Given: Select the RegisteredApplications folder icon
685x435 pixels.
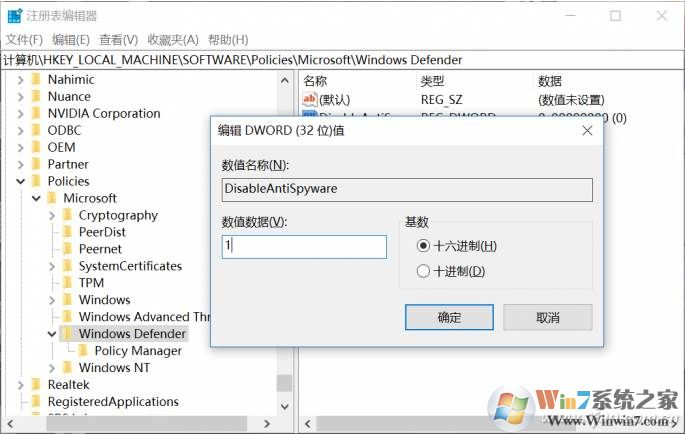Looking at the screenshot, I should click(37, 401).
